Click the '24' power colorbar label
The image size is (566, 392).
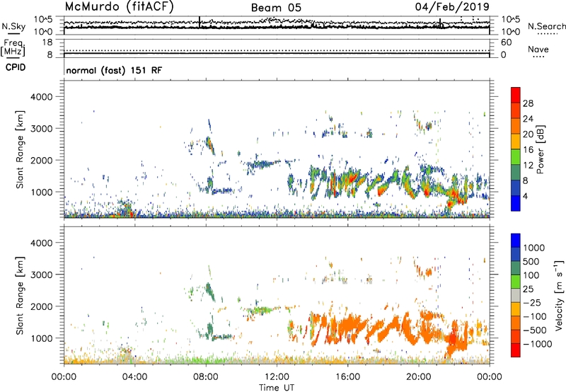pos(528,119)
